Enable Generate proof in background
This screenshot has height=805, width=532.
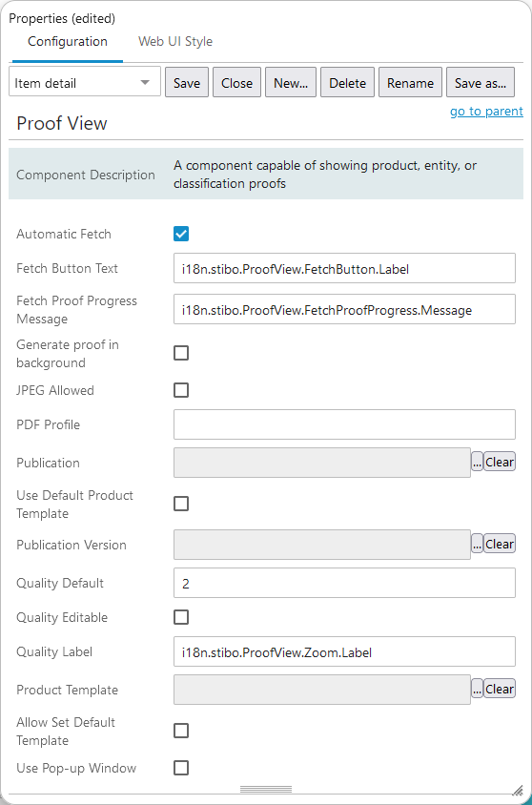pyautogui.click(x=181, y=353)
